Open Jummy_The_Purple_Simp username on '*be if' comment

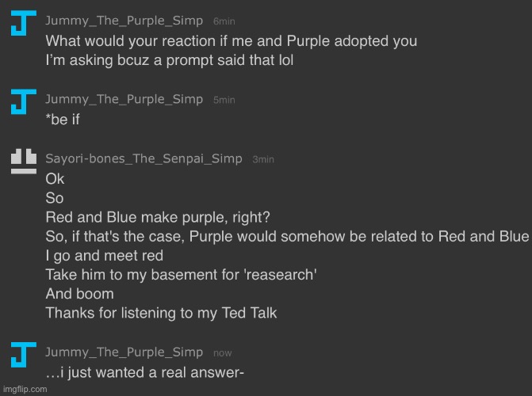coord(124,99)
